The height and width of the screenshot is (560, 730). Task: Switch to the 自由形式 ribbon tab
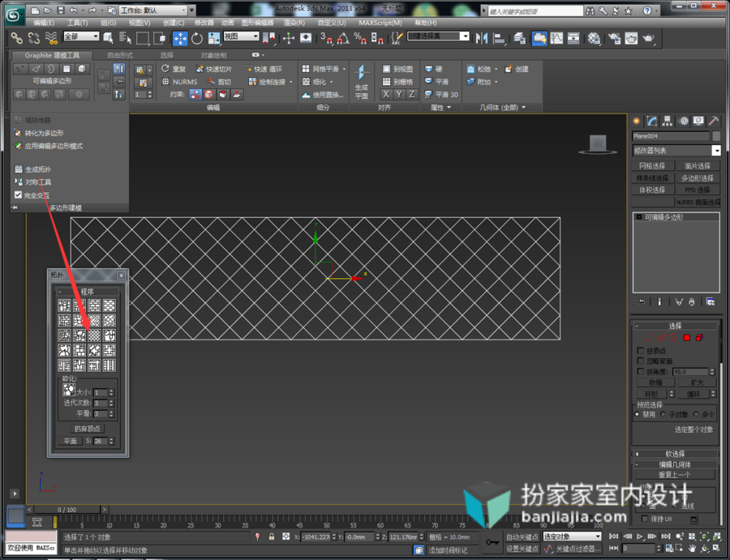120,55
